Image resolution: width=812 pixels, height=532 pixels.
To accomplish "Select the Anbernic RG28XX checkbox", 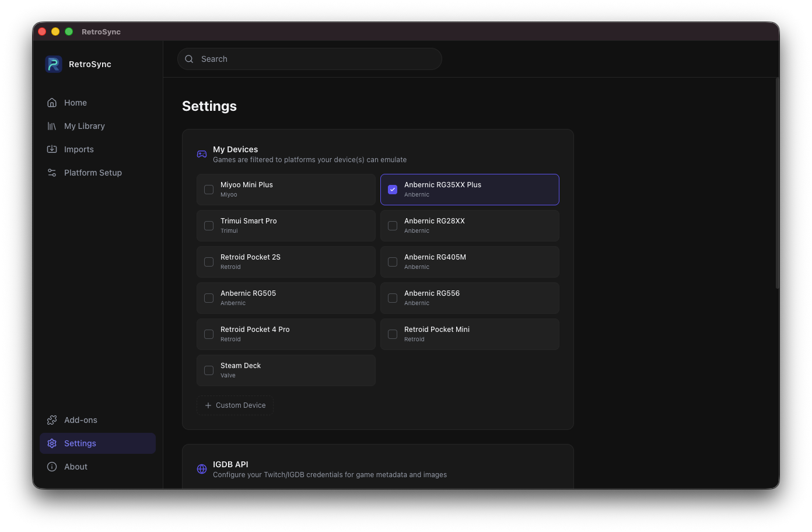I will tap(393, 226).
